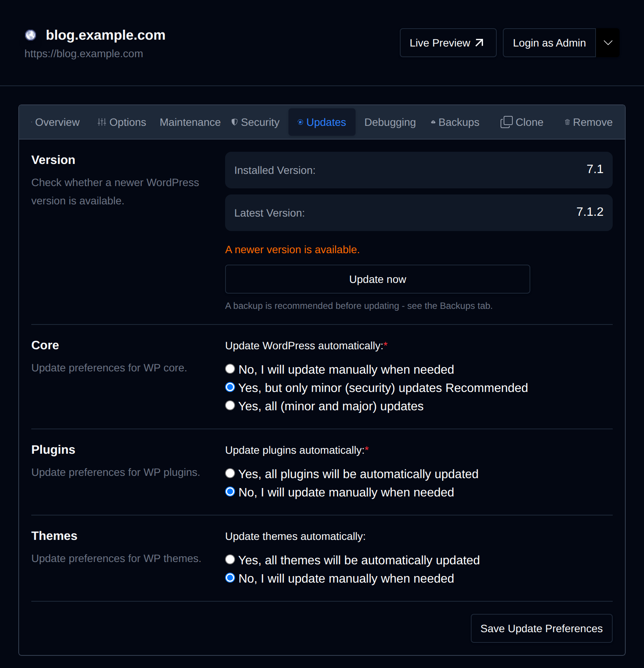Click the Plugins section heading

coord(53,450)
